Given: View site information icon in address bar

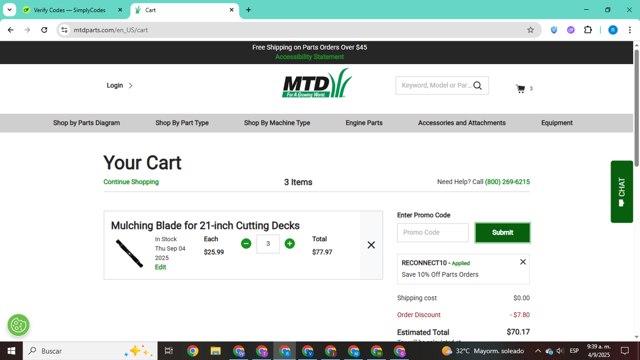Looking at the screenshot, I should coord(64,30).
